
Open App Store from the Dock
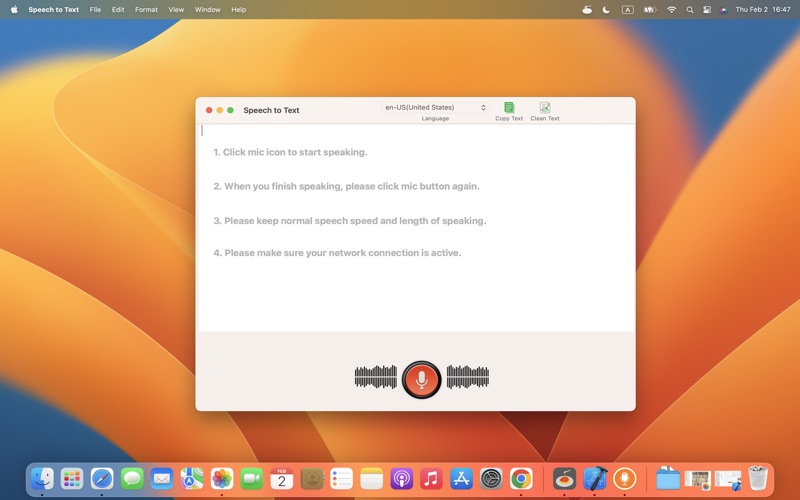(x=461, y=479)
